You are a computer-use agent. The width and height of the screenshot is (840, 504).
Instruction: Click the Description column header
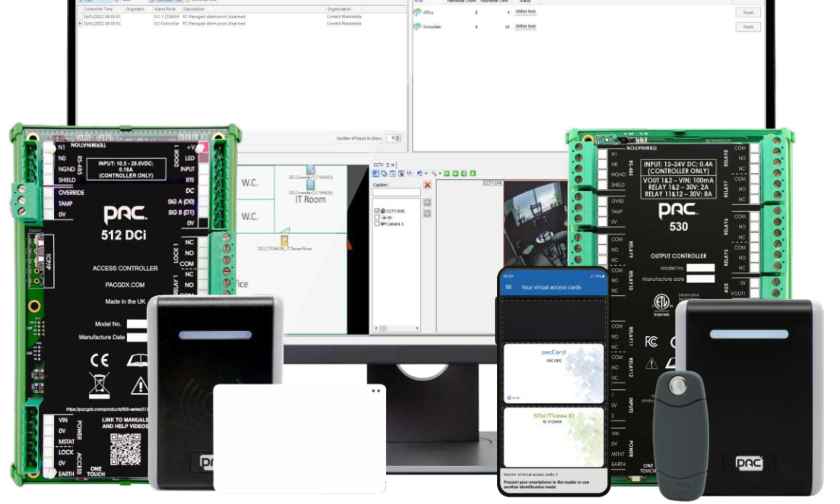(x=194, y=9)
